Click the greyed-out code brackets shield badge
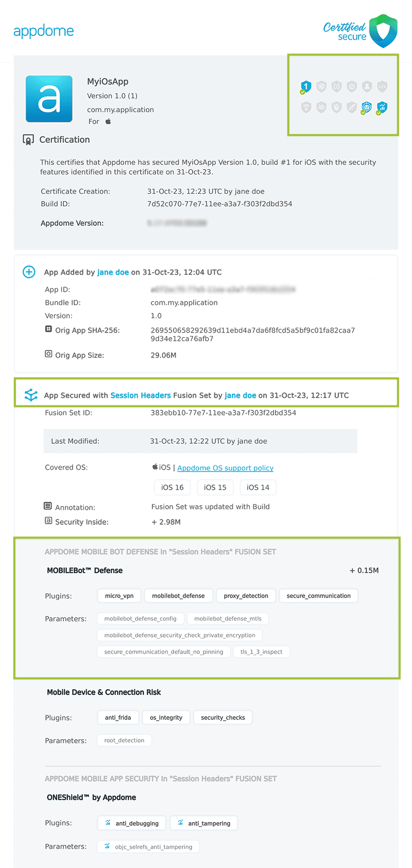The height and width of the screenshot is (868, 412). pyautogui.click(x=382, y=87)
